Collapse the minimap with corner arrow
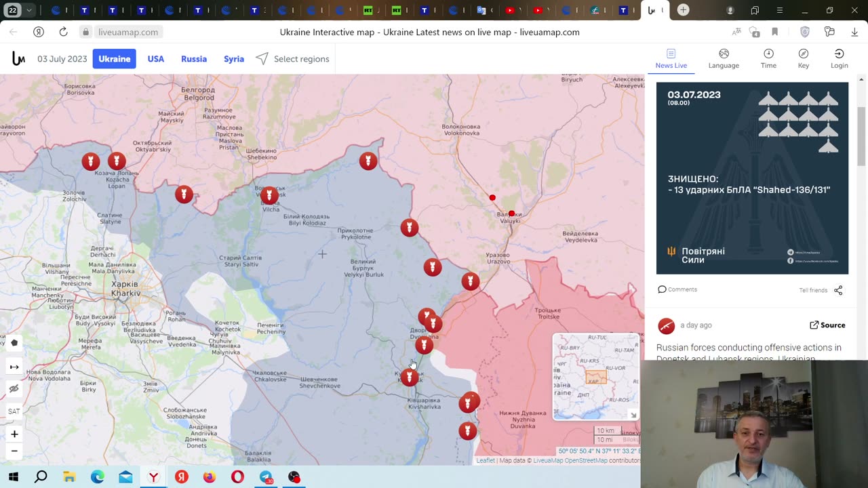Screen dimensions: 868x488 point(633,415)
